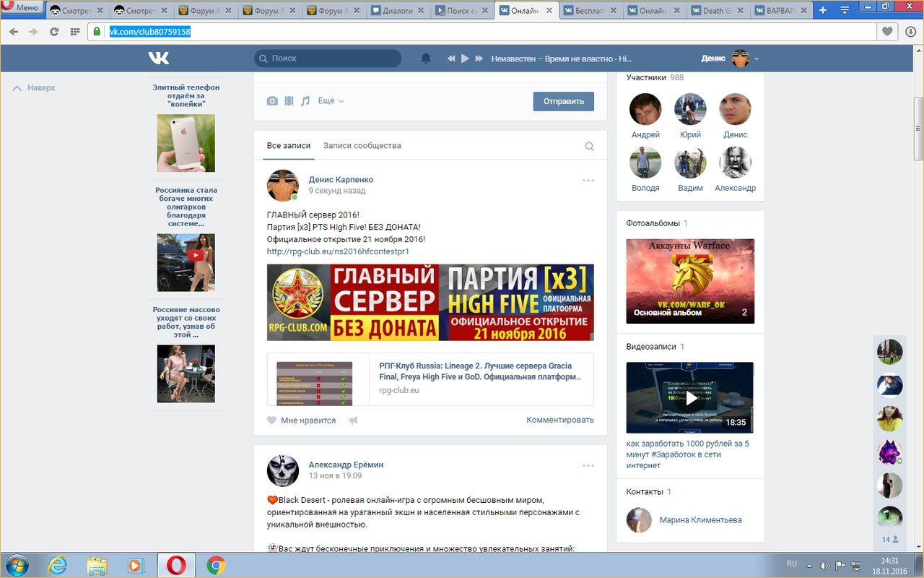
Task: Open a new browser tab with plus
Action: 823,10
